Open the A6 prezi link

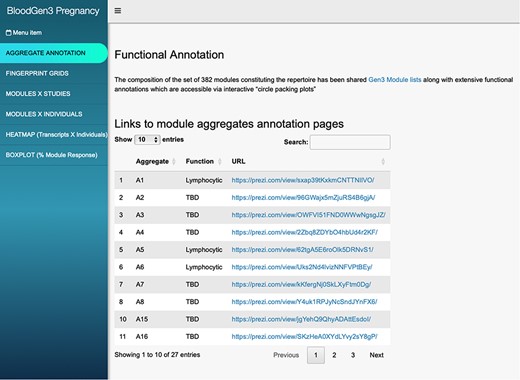click(302, 267)
